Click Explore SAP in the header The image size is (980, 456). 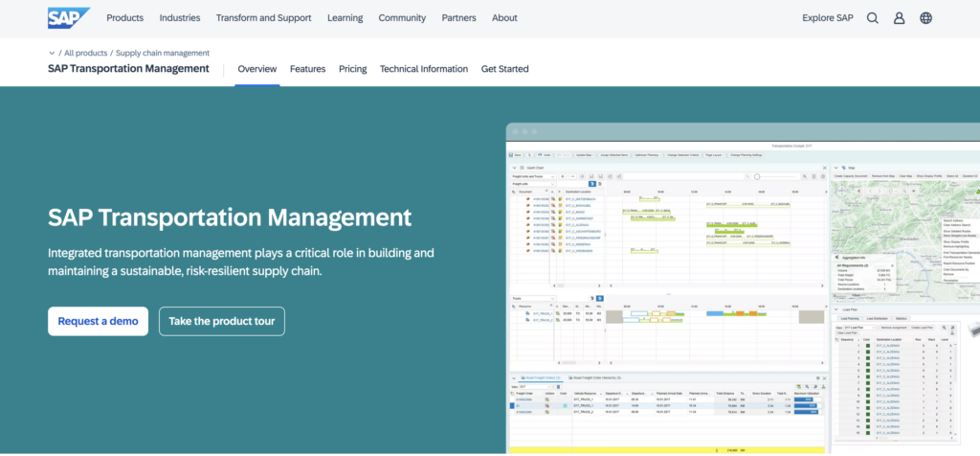coord(828,17)
